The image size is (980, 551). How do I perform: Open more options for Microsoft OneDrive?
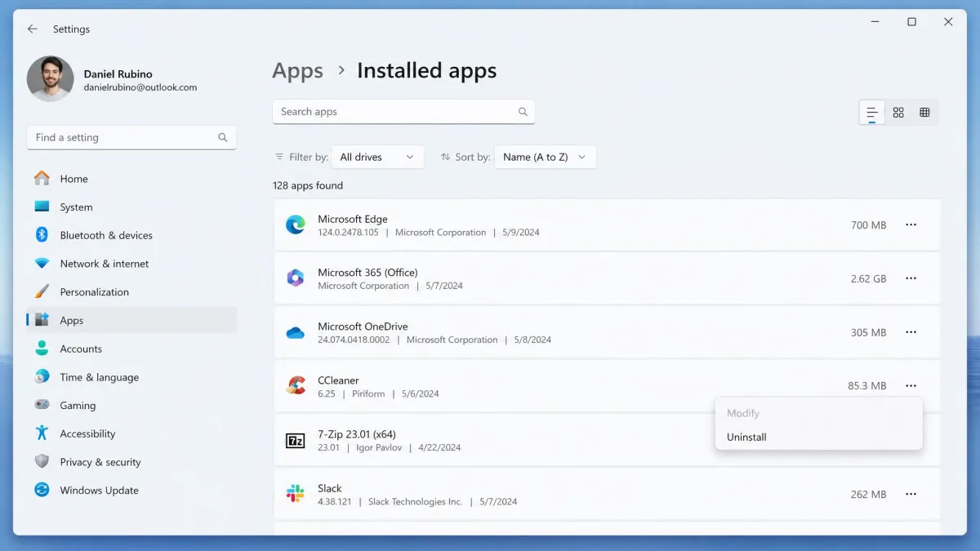911,332
